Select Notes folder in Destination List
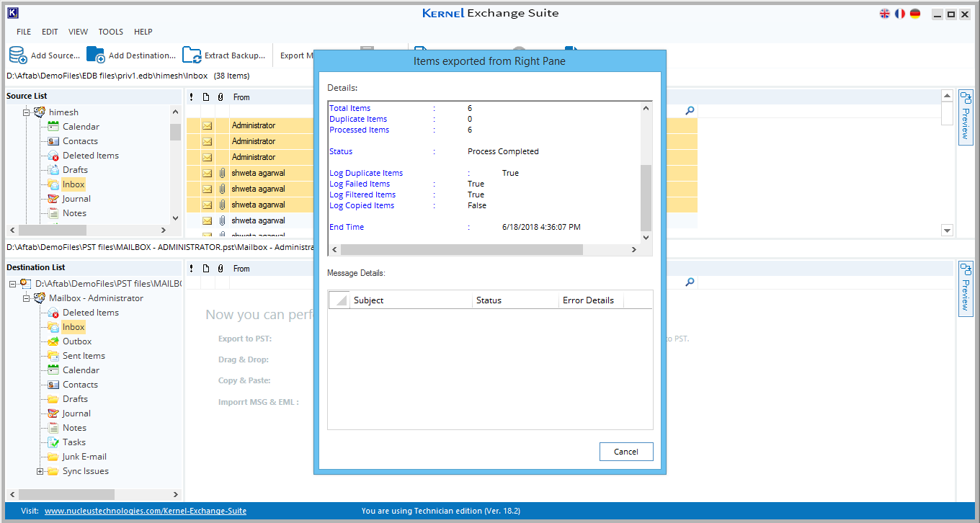This screenshot has width=980, height=523. 74,428
